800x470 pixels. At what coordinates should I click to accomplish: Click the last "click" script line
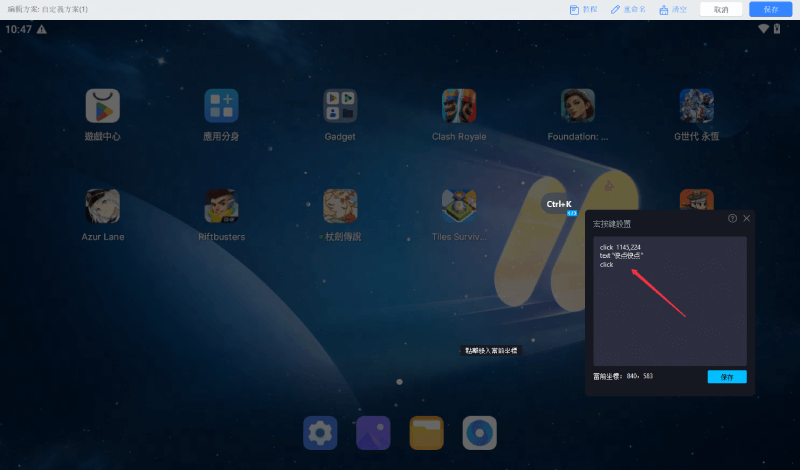pyautogui.click(x=606, y=265)
